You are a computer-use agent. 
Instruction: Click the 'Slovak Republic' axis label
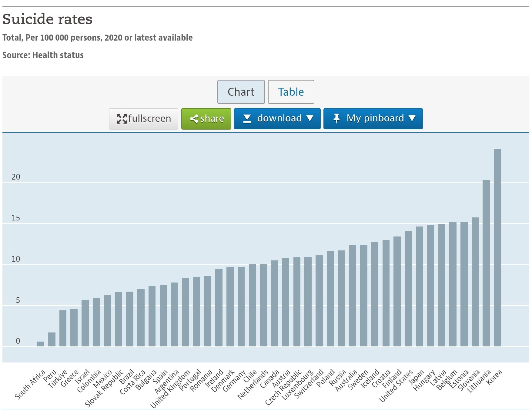104,388
